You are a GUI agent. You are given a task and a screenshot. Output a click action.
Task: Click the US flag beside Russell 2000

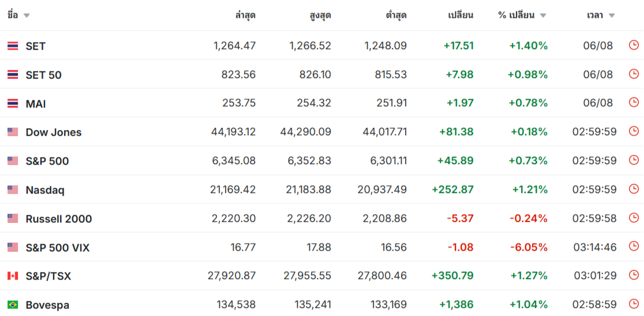(13, 218)
